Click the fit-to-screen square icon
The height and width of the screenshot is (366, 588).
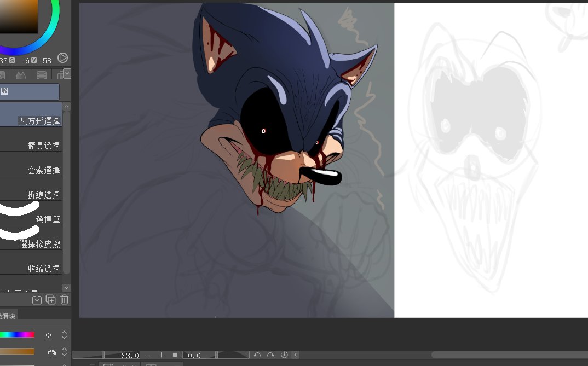click(x=175, y=355)
